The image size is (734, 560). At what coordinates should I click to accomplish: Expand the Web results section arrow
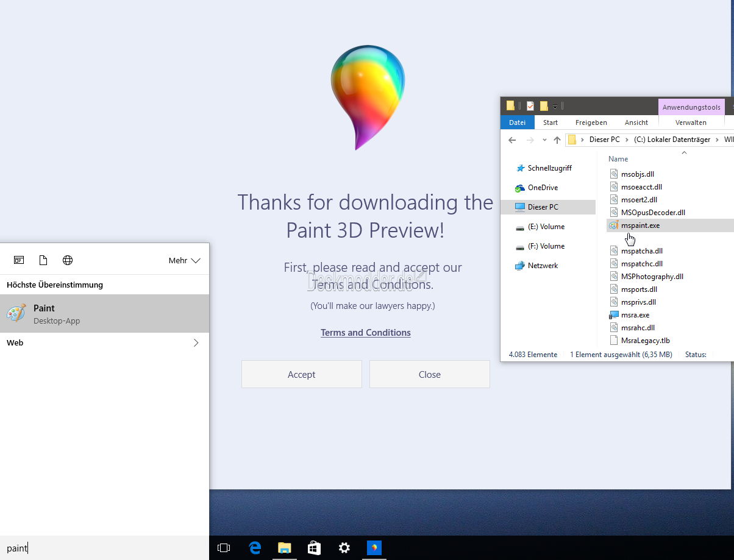(196, 343)
